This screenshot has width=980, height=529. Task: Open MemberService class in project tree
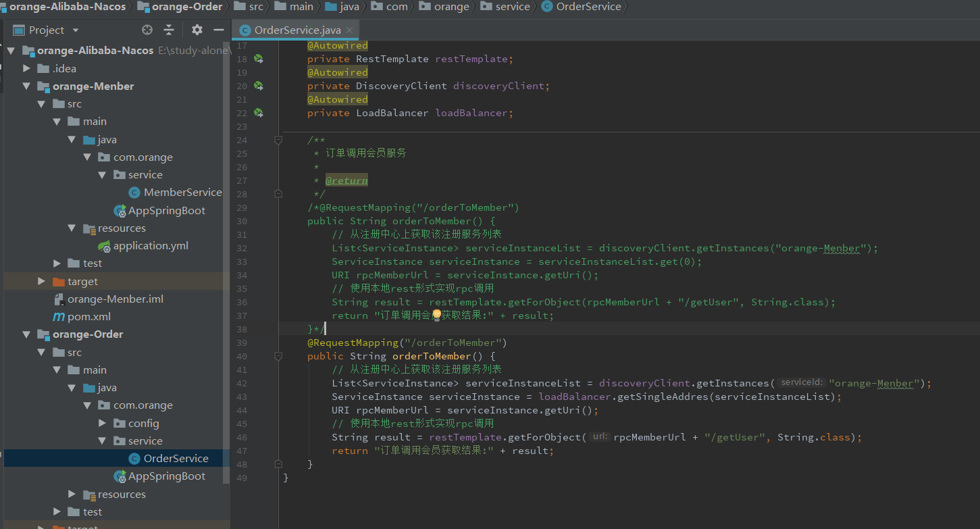tap(182, 193)
